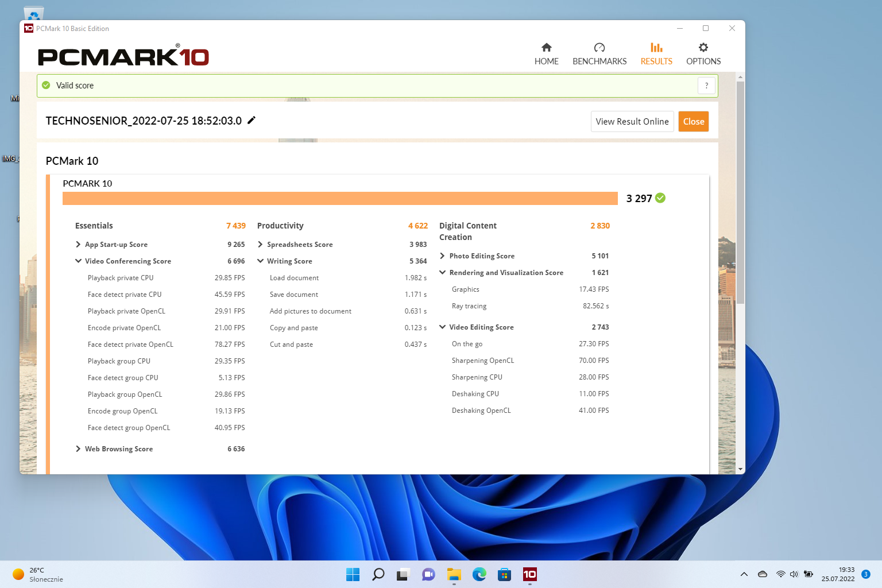Open the notification badge showing 3
882x588 pixels.
click(866, 574)
